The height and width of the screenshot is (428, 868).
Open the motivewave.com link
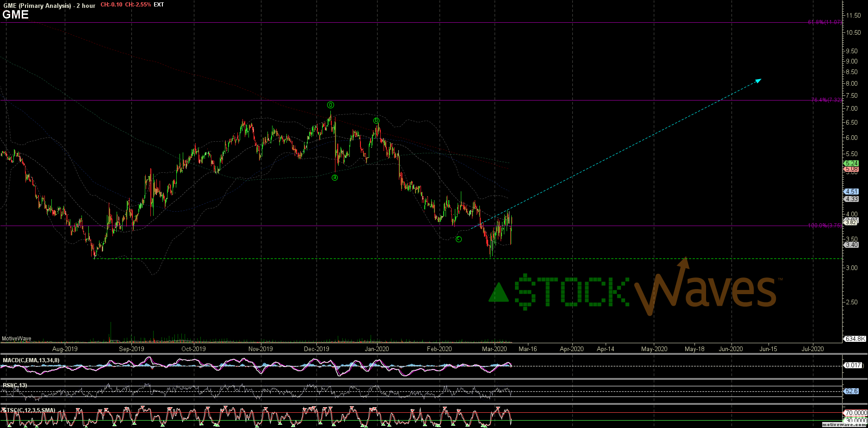click(x=845, y=424)
